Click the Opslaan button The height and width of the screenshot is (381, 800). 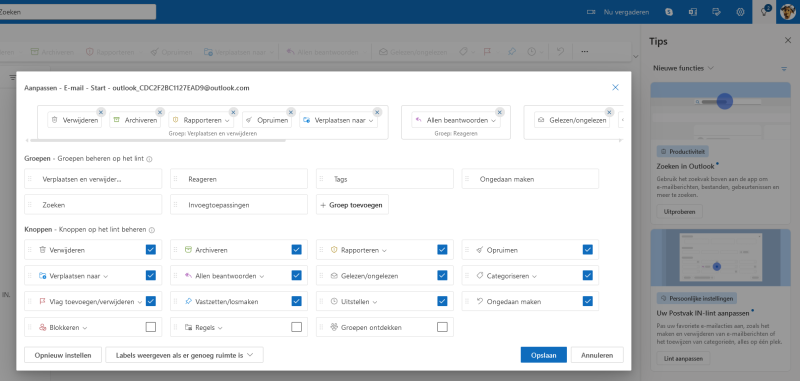pos(544,355)
